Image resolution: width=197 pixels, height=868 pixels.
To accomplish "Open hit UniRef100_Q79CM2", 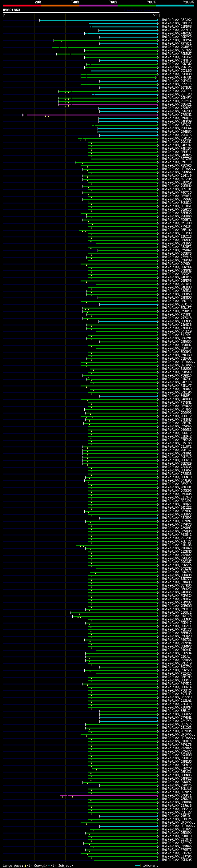I will click(177, 115).
